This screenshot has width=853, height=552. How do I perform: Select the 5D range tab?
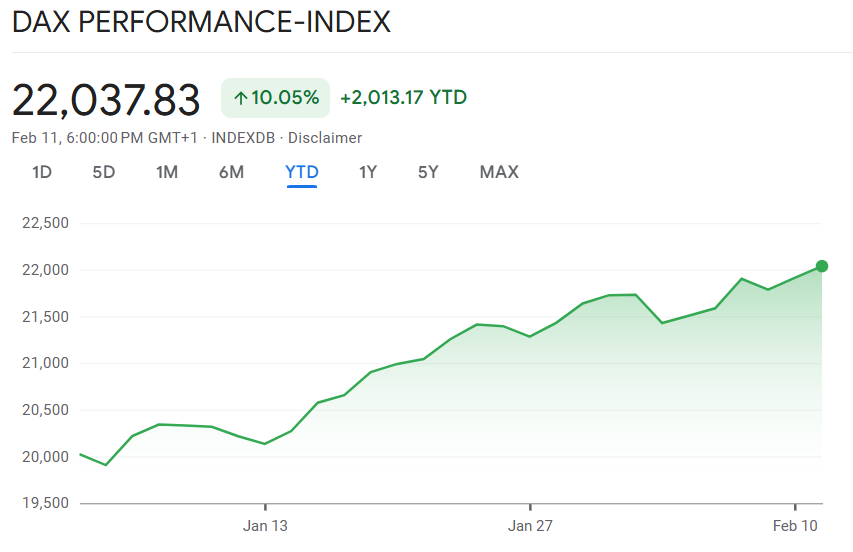click(x=104, y=172)
